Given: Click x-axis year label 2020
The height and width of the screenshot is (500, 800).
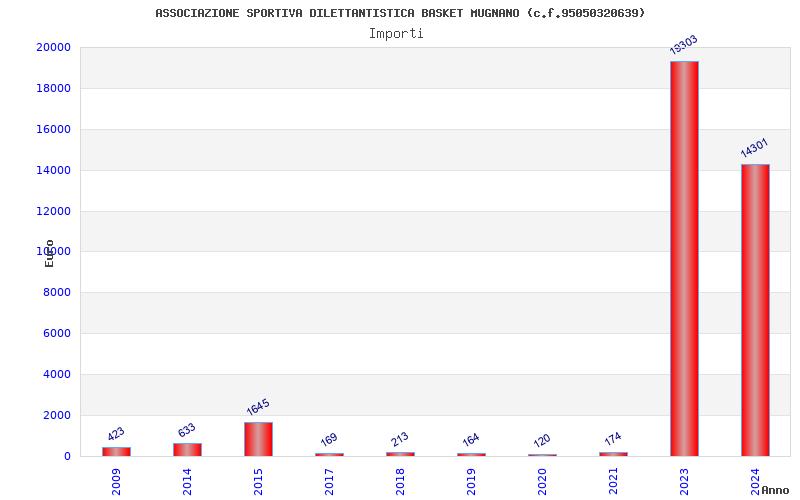Looking at the screenshot, I should pyautogui.click(x=542, y=482).
